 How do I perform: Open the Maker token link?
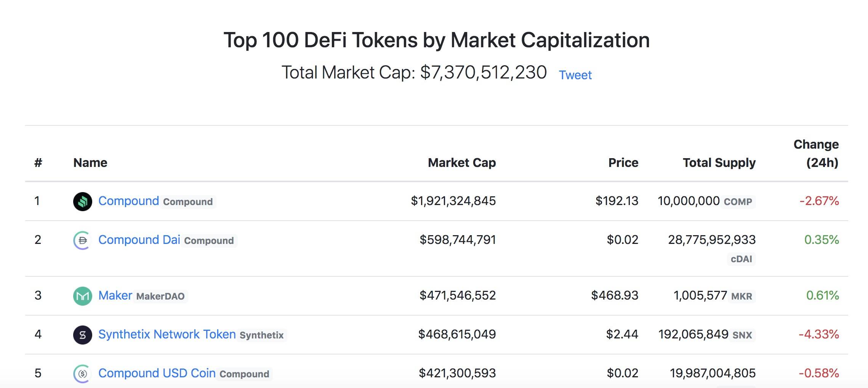point(115,295)
